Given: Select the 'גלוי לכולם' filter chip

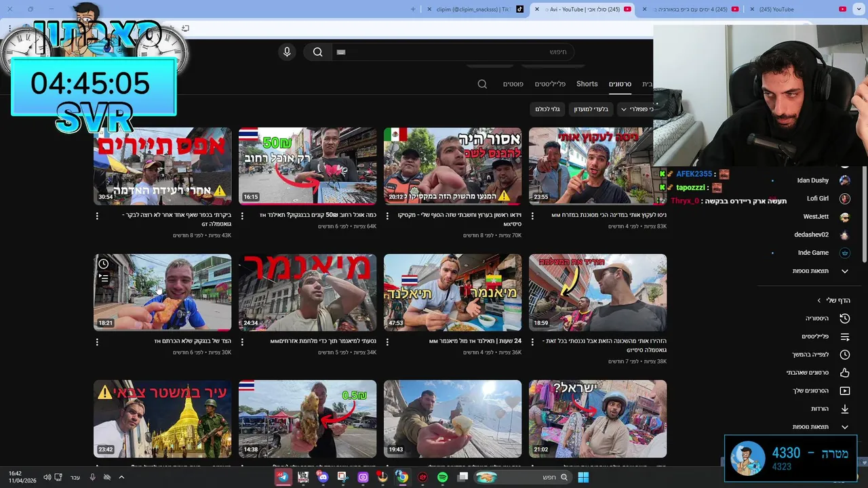Looking at the screenshot, I should (x=547, y=109).
